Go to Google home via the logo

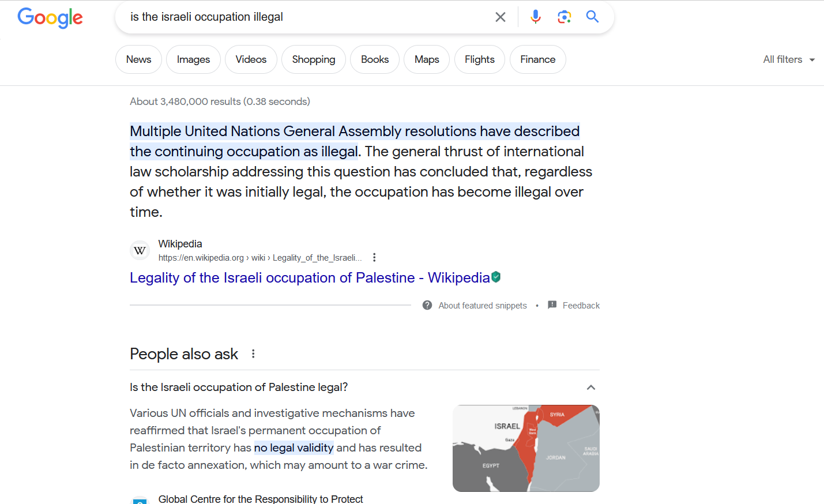(50, 18)
